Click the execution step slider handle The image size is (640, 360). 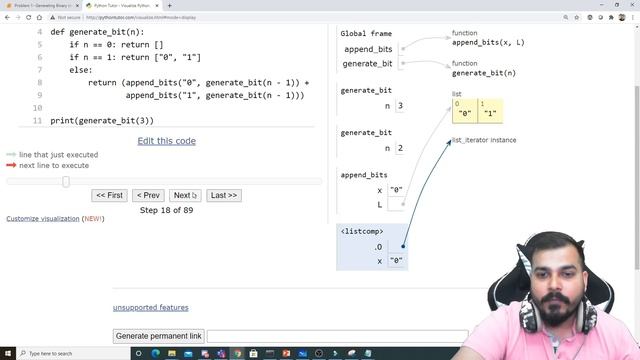coord(66,182)
